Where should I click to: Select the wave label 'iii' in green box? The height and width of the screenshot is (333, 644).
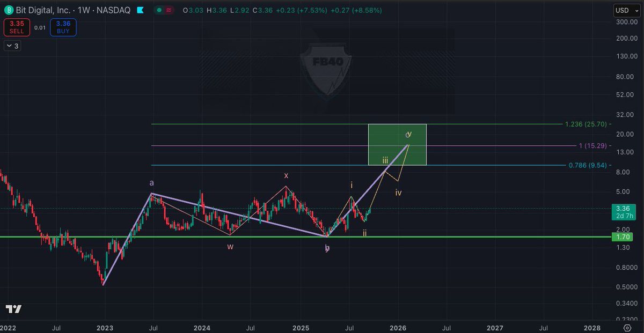[x=385, y=160]
